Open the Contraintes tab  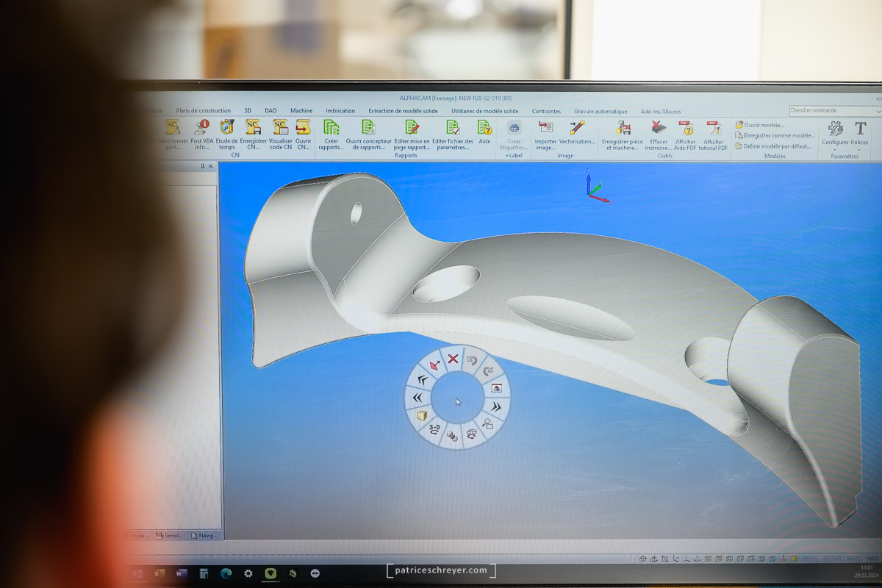[546, 111]
